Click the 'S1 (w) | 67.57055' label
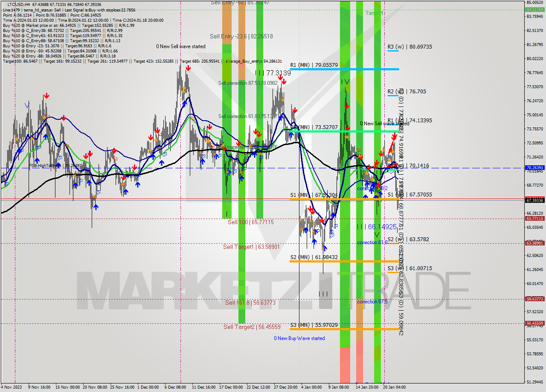 [409, 194]
